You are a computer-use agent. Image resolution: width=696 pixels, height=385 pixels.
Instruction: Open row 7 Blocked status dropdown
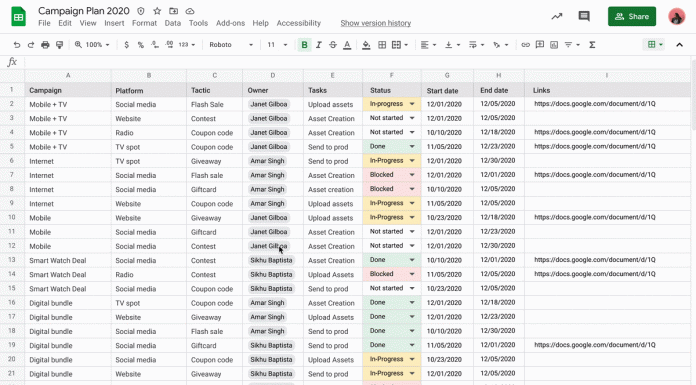(412, 175)
